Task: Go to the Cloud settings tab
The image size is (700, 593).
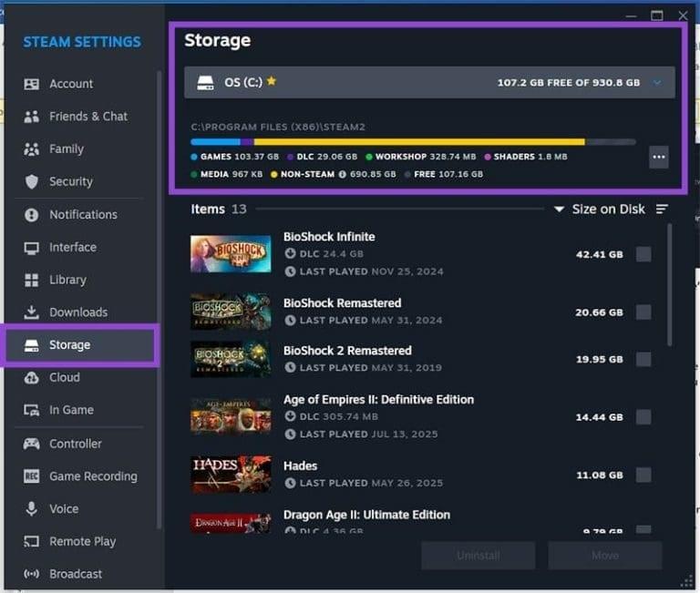Action: point(64,377)
